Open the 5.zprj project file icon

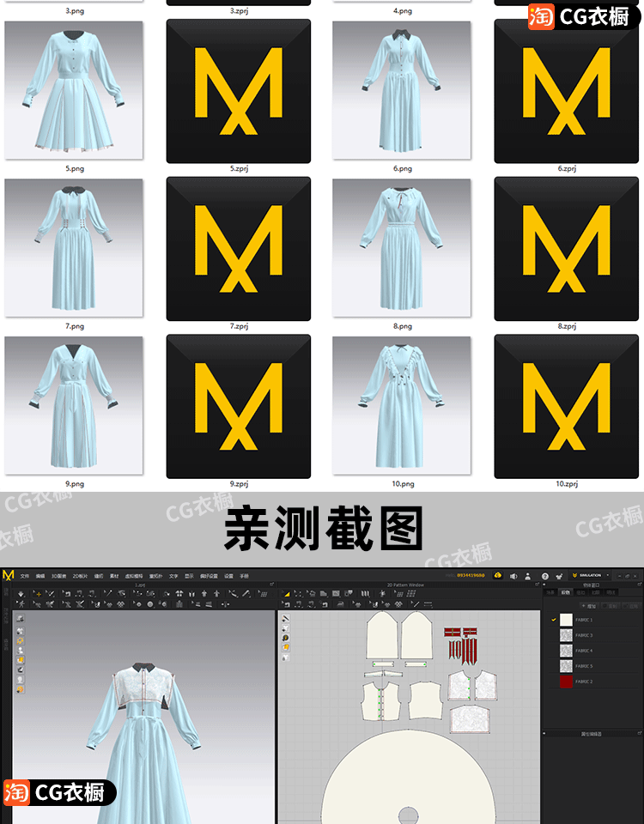[238, 91]
